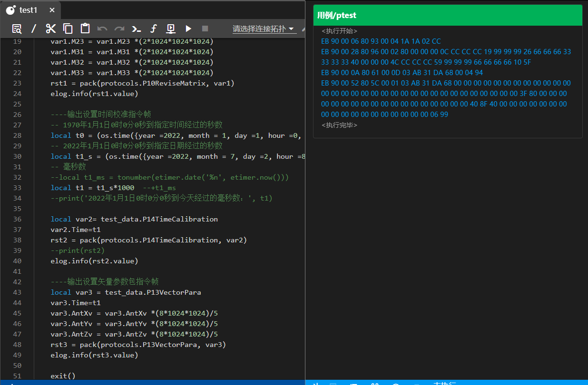
Task: Click output line starting EB 90 00 0A
Action: point(402,73)
